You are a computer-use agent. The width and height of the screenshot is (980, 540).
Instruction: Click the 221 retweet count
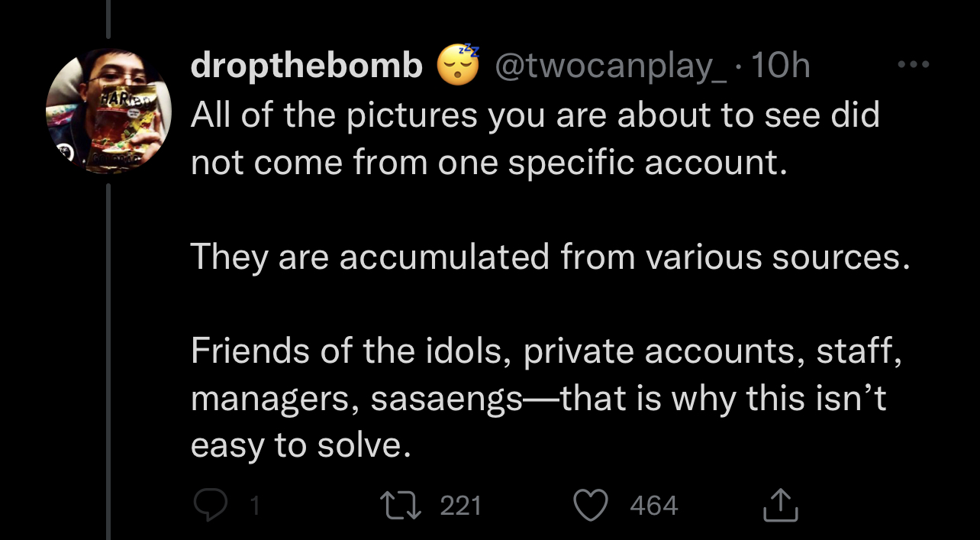(x=461, y=506)
